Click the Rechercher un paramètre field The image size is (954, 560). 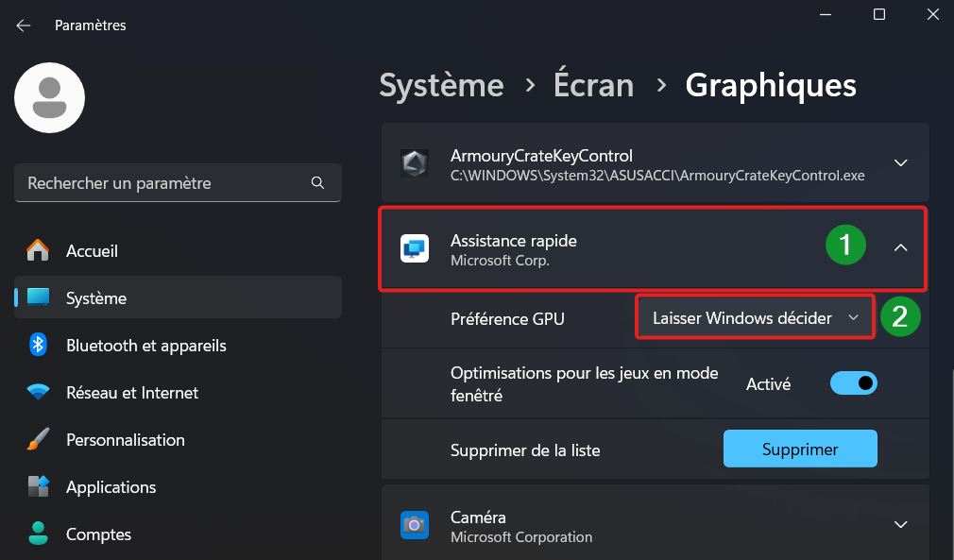[178, 182]
